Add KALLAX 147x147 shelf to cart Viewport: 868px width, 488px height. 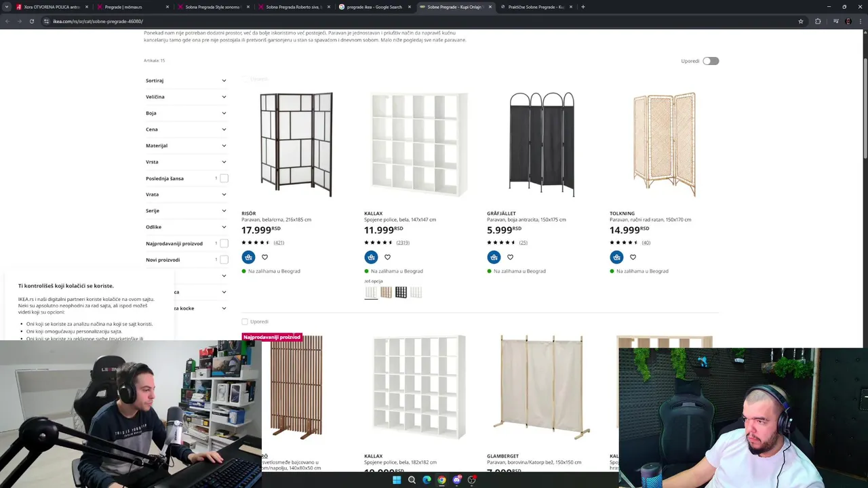371,257
